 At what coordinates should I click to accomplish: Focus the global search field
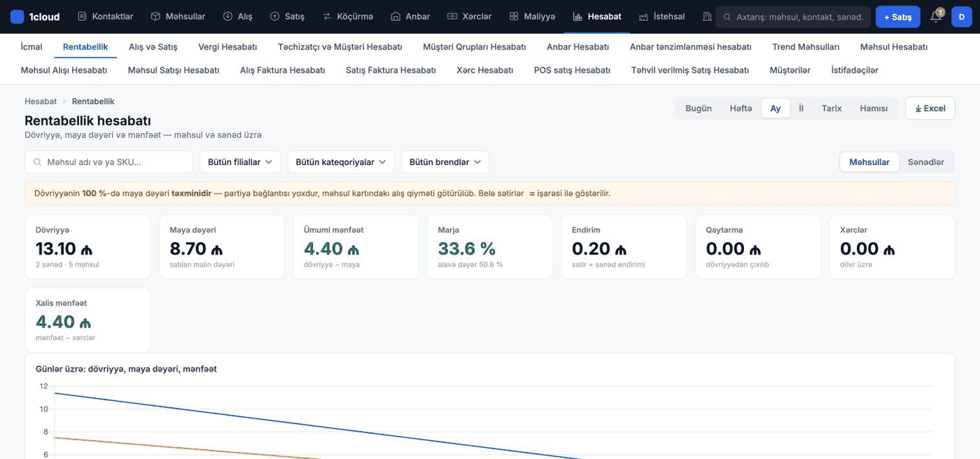point(793,17)
